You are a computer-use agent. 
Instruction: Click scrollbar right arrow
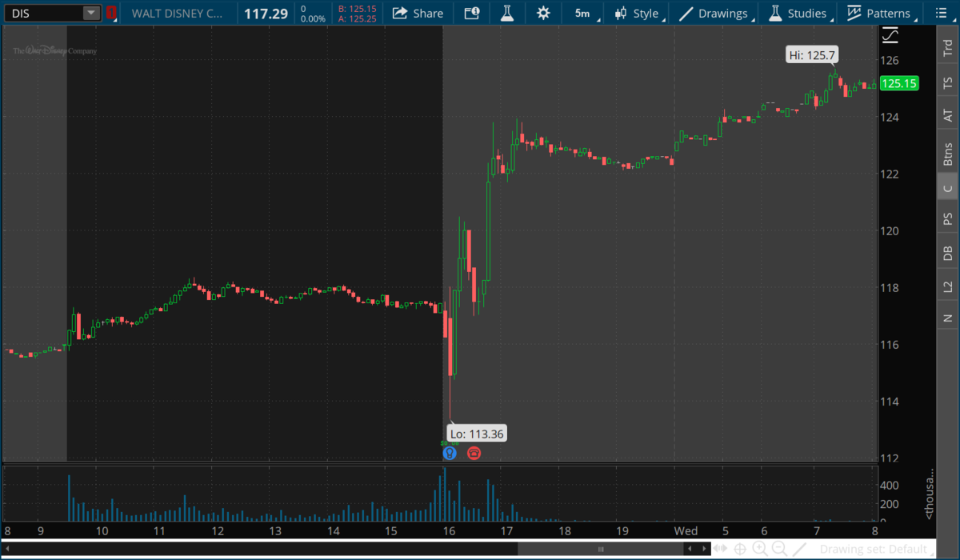tap(704, 549)
